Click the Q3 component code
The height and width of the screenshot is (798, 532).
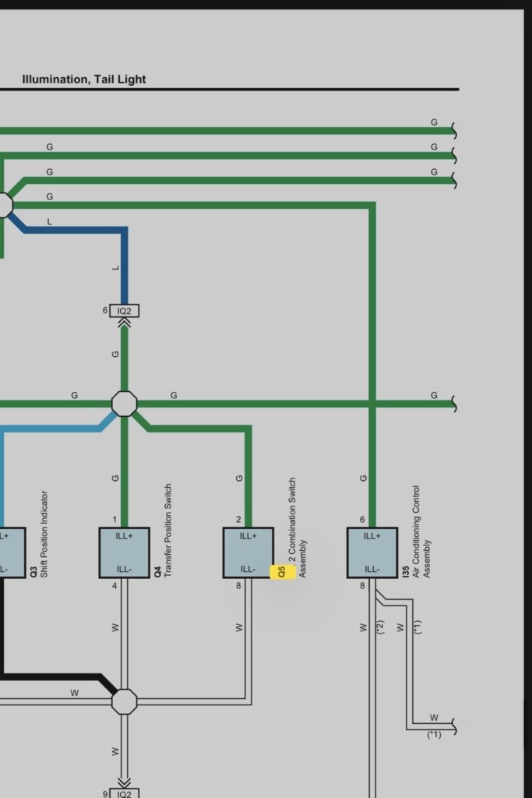(33, 572)
